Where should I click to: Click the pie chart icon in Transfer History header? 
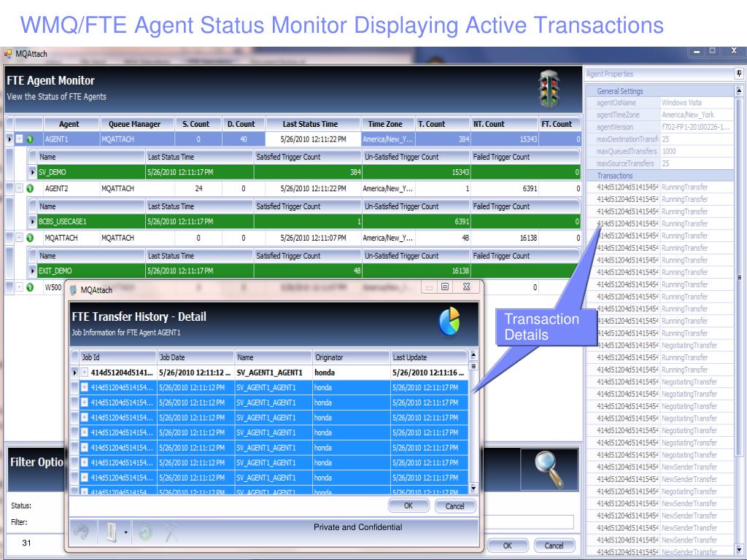click(449, 321)
